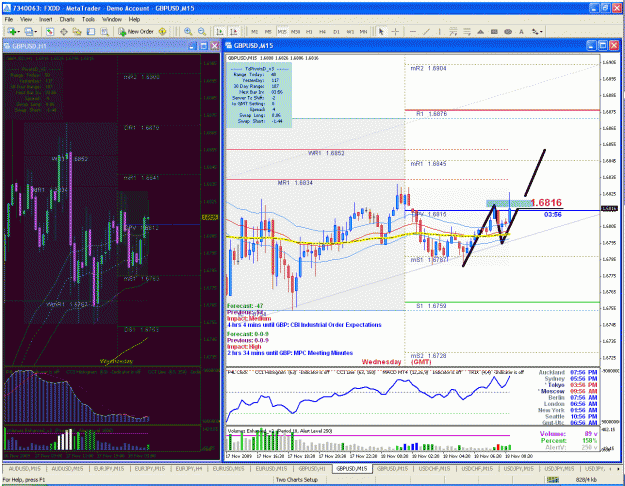Show the Navigator panel icon

coord(77,31)
